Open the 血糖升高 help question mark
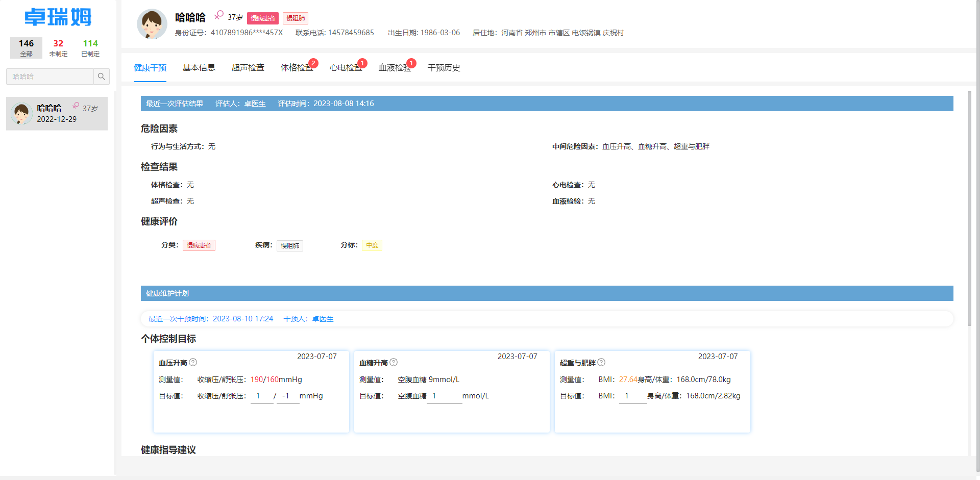 pos(394,362)
